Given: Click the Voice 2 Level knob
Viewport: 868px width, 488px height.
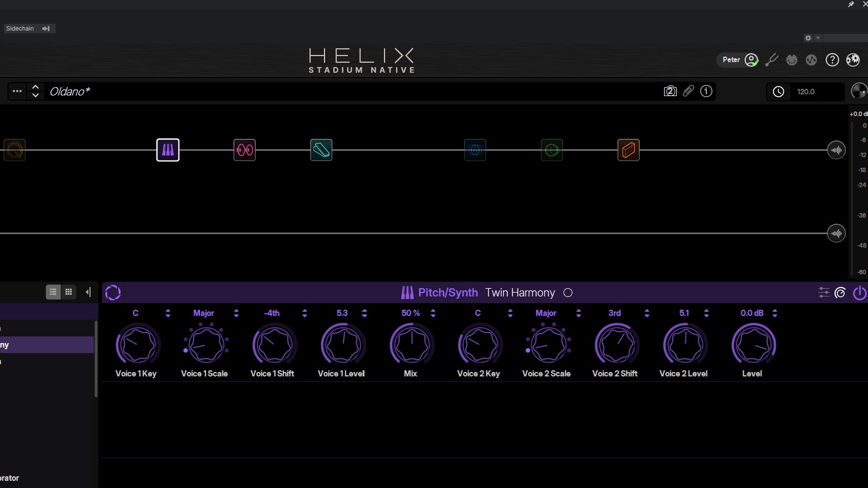Looking at the screenshot, I should pos(685,345).
